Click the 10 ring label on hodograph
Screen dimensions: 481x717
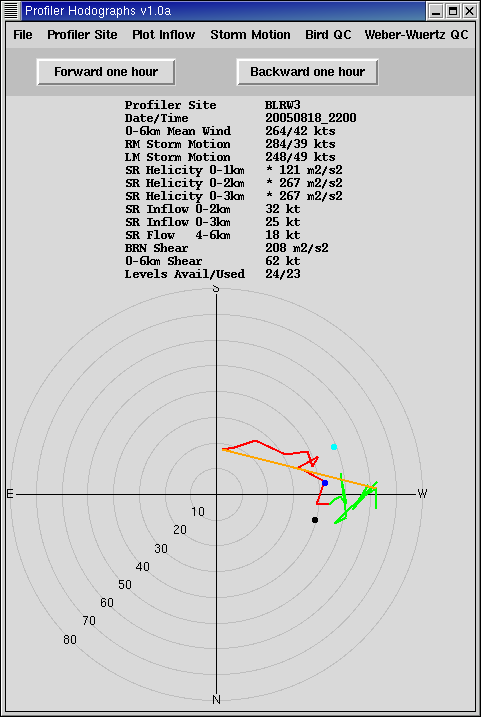(x=198, y=512)
